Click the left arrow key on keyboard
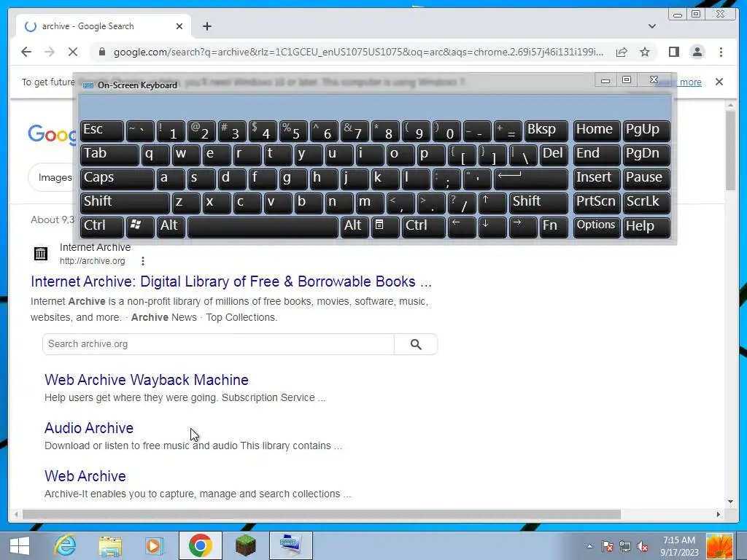747x560 pixels. click(x=462, y=226)
